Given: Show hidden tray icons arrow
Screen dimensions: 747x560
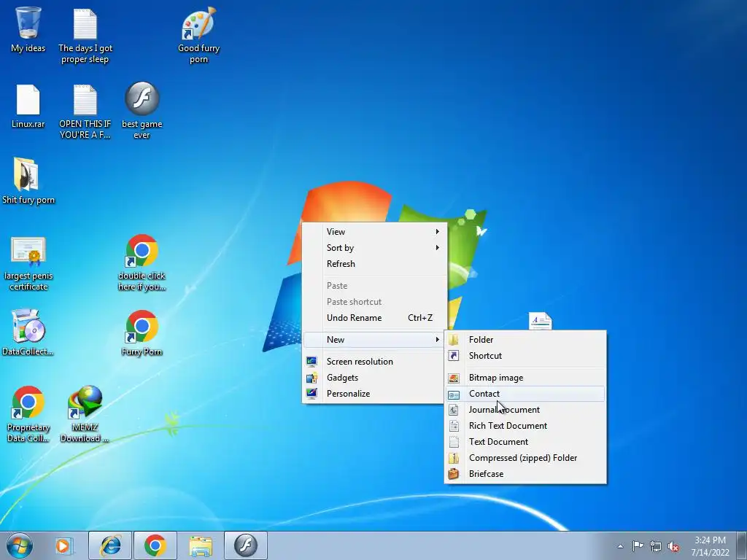Looking at the screenshot, I should tap(620, 546).
